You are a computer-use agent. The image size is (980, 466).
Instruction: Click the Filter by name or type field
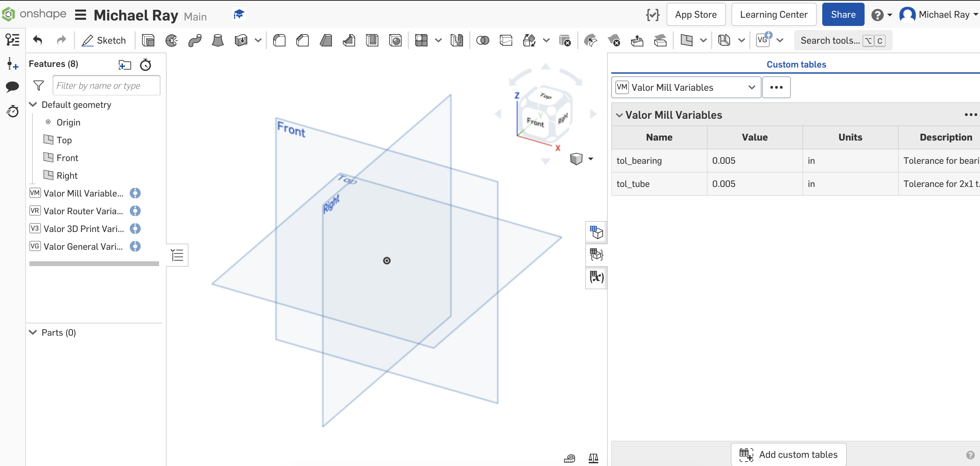[x=107, y=86]
